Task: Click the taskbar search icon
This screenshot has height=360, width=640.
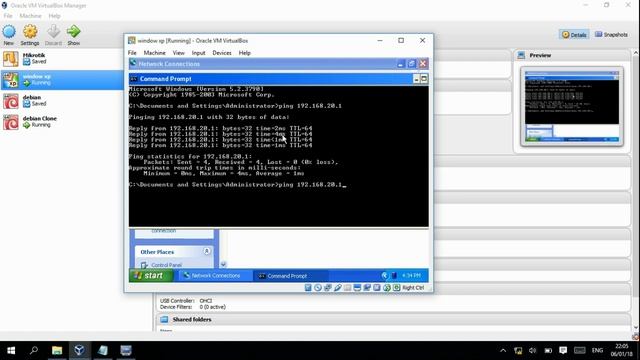Action: (x=34, y=351)
